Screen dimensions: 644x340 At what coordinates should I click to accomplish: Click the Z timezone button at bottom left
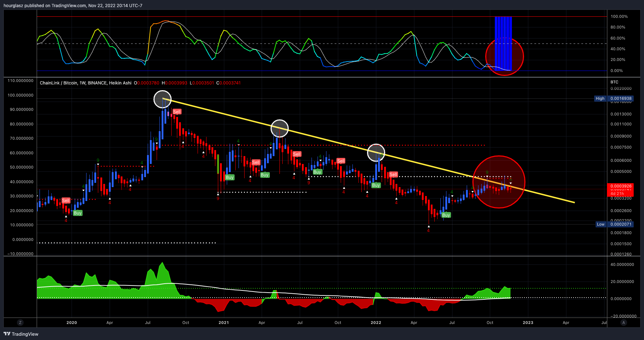(20, 323)
